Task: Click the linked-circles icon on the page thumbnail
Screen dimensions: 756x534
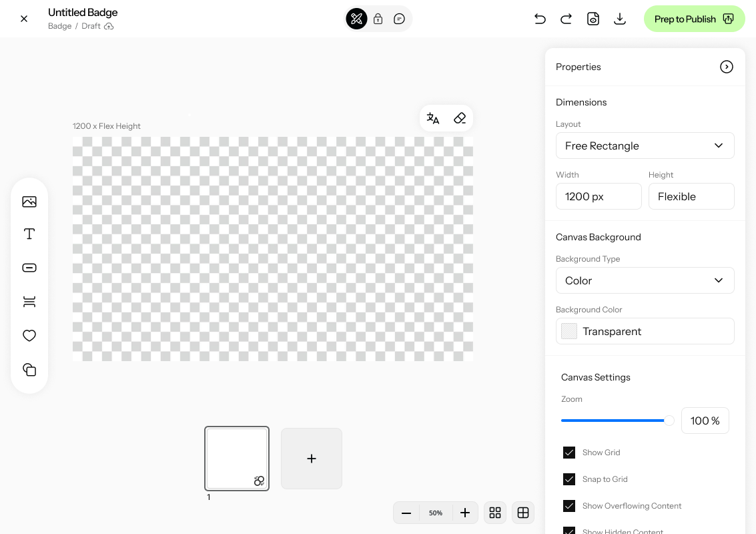Action: 260,481
